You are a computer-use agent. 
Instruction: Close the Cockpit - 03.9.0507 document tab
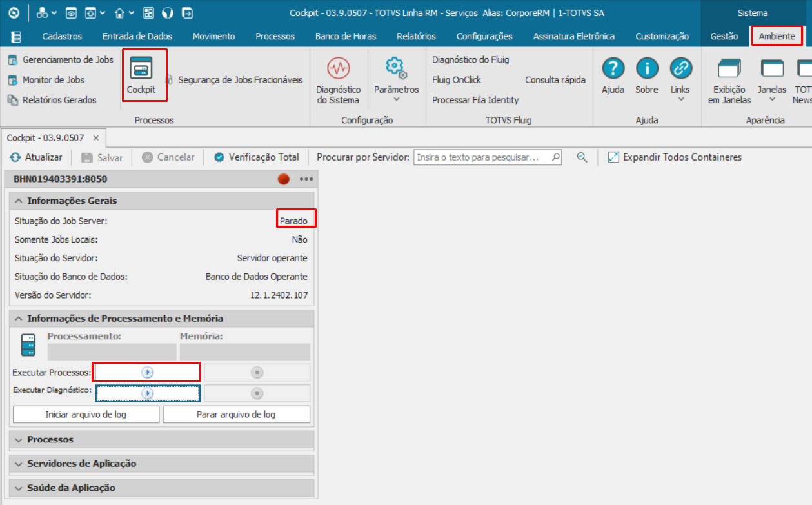click(x=96, y=138)
